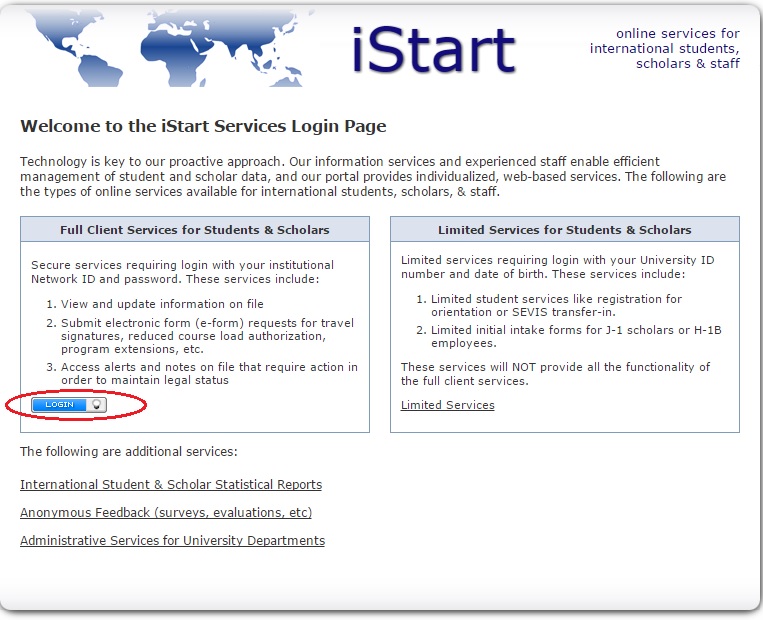Screen dimensions: 763x620
Task: Open Administrative Services for University Departments
Action: point(172,541)
